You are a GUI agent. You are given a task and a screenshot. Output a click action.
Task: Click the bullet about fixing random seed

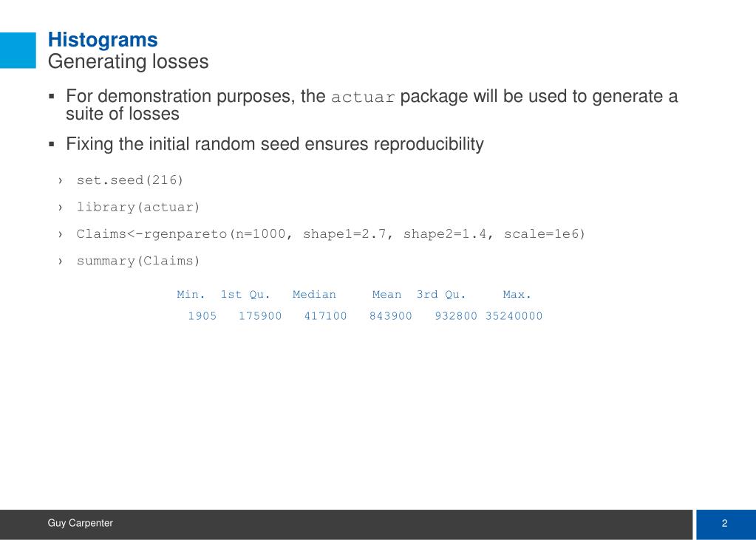pyautogui.click(x=275, y=144)
